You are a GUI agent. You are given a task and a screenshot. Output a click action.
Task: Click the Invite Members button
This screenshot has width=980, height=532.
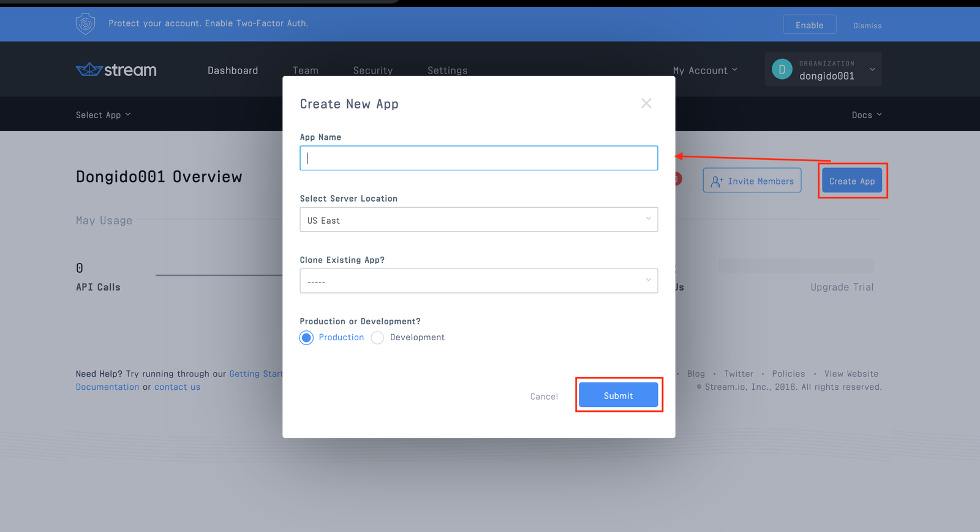(x=752, y=181)
